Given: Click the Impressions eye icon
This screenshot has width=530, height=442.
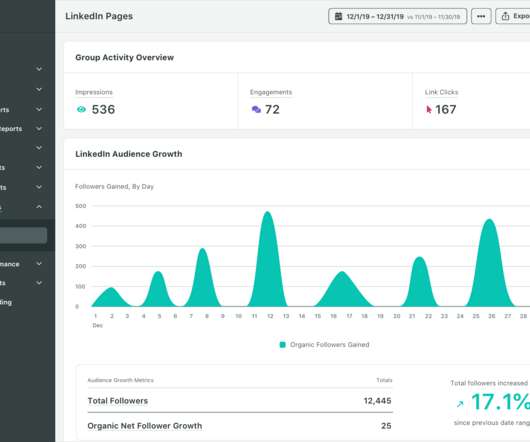Looking at the screenshot, I should (81, 109).
